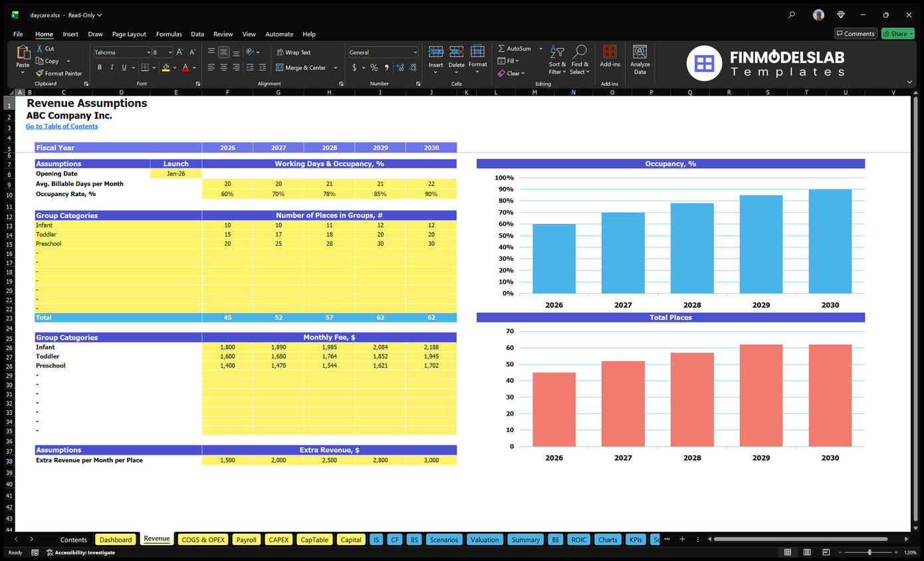Apply the yellow fill color
The height and width of the screenshot is (561, 924).
[166, 67]
